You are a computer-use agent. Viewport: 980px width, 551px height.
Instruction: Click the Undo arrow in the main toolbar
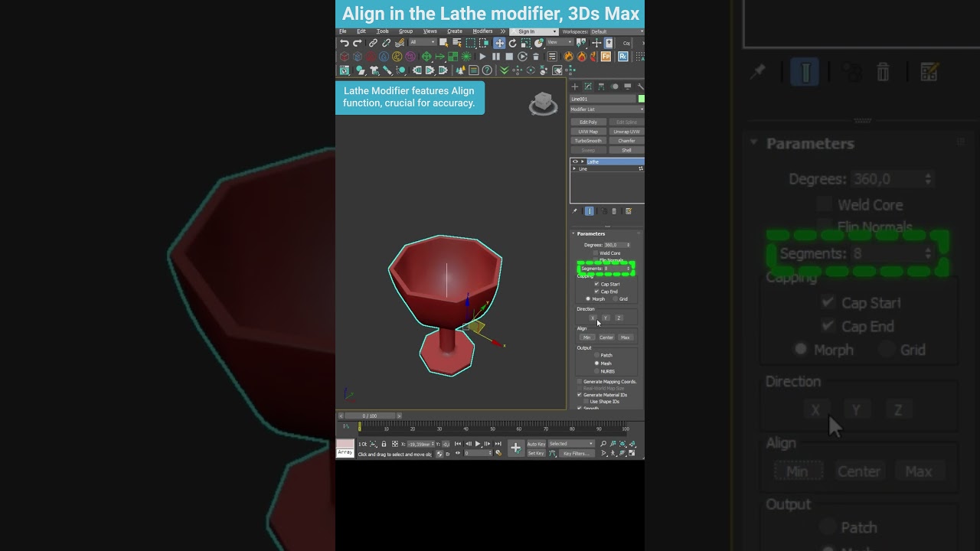[345, 44]
